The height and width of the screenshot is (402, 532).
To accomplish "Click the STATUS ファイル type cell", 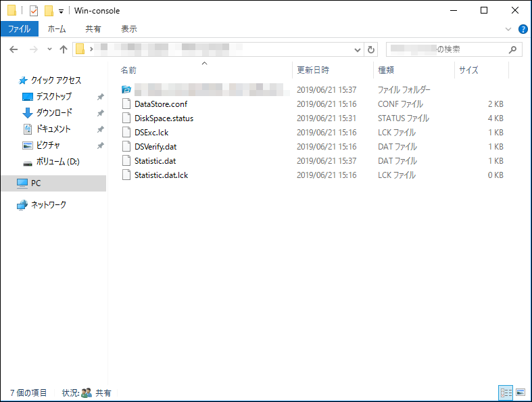I will 404,118.
